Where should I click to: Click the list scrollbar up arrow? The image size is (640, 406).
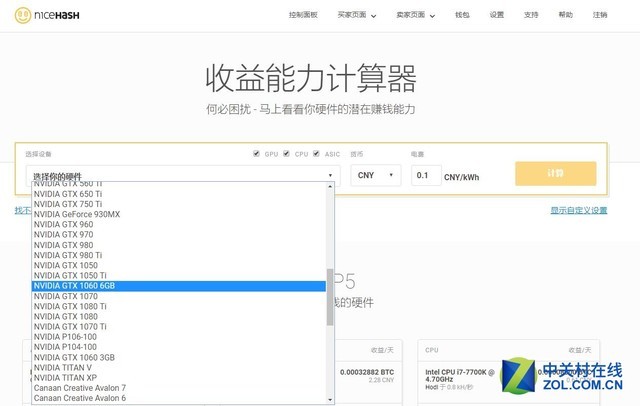tap(330, 186)
